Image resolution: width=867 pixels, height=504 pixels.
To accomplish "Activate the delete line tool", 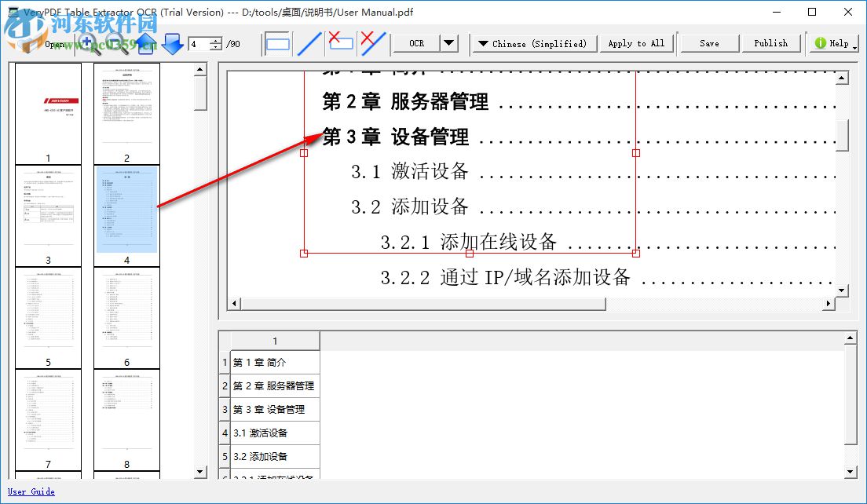I will [x=371, y=43].
